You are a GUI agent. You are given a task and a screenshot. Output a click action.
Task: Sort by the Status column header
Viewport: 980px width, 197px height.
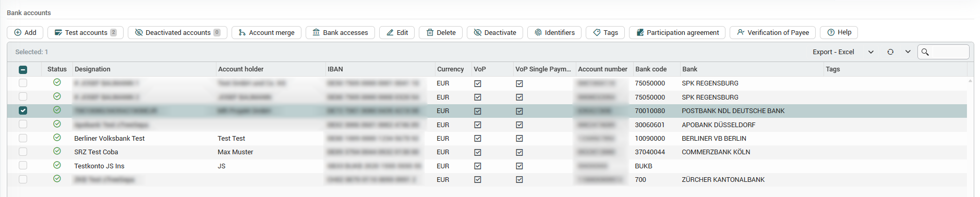pyautogui.click(x=57, y=69)
